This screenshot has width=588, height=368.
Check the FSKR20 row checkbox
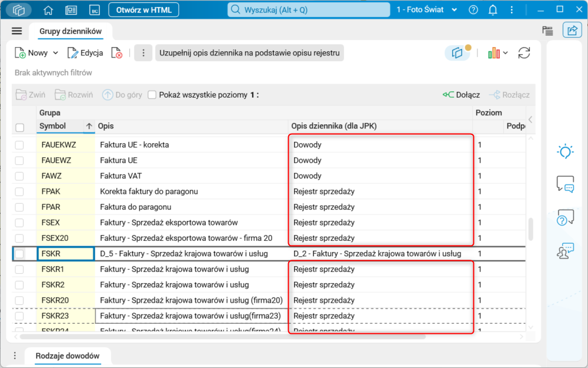(x=19, y=300)
